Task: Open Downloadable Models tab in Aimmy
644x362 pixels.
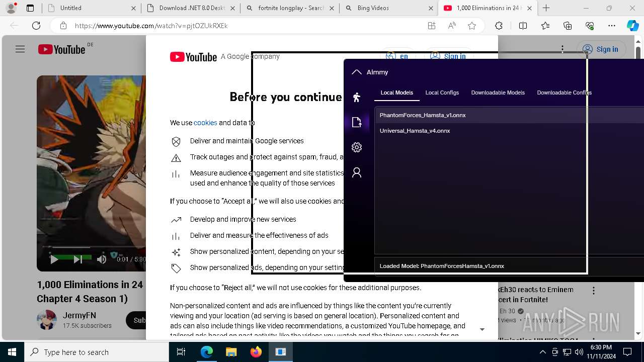Action: tap(498, 93)
